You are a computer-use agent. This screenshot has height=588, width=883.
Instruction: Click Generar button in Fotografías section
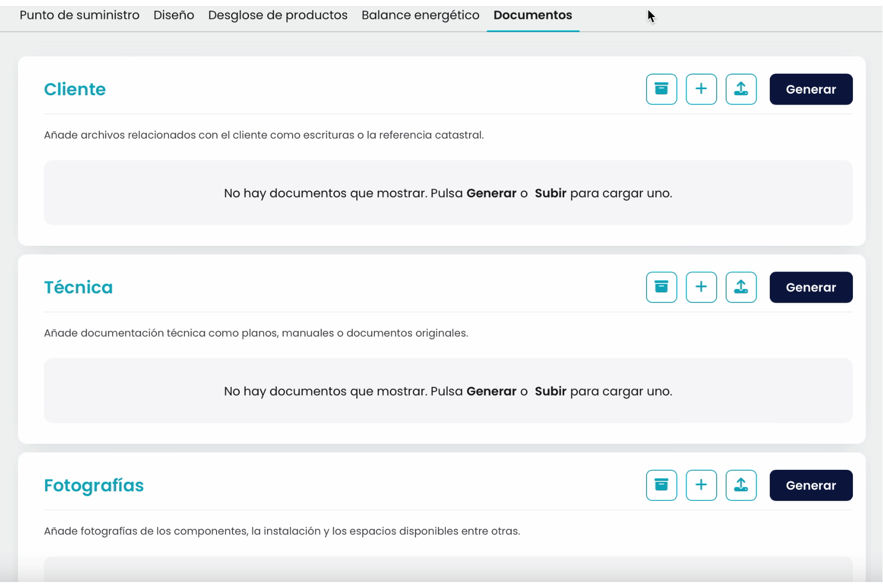point(811,485)
